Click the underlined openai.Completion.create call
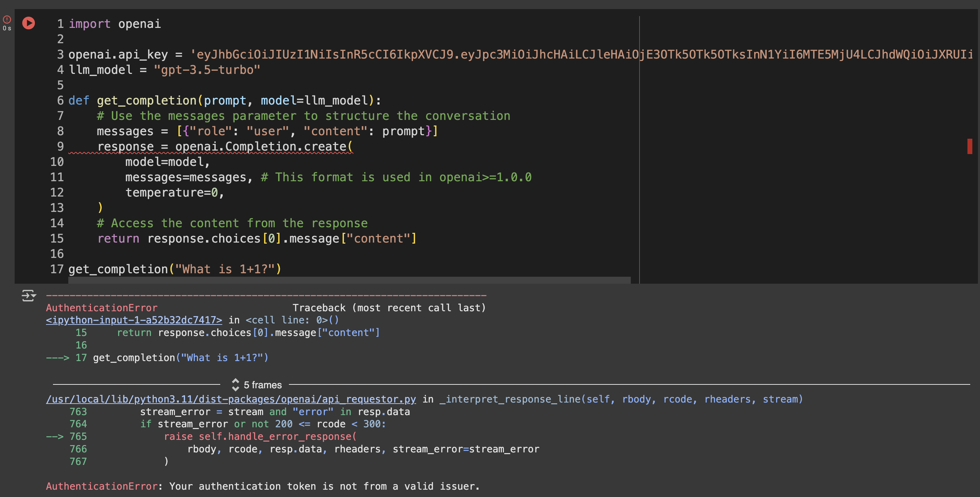 (263, 146)
